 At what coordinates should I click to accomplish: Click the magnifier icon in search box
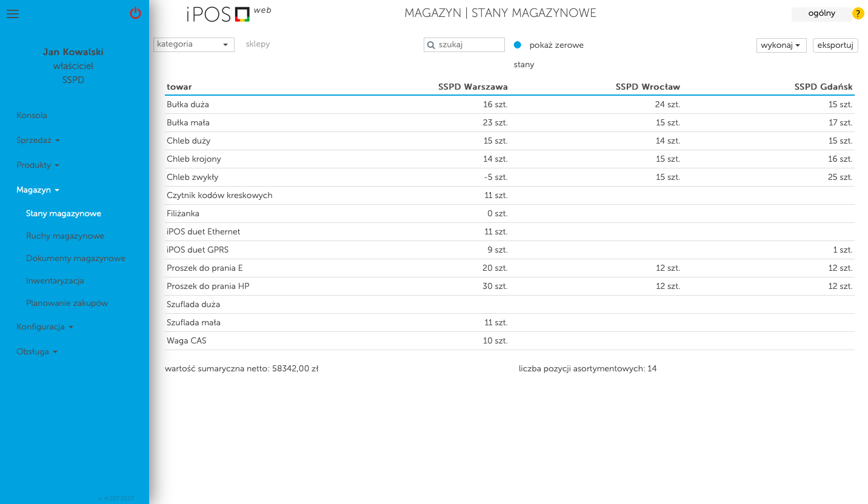[432, 45]
